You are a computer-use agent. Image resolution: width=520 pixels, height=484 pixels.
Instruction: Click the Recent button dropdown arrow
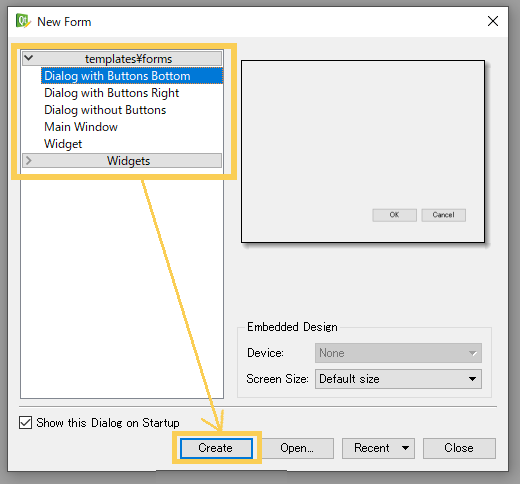[405, 448]
